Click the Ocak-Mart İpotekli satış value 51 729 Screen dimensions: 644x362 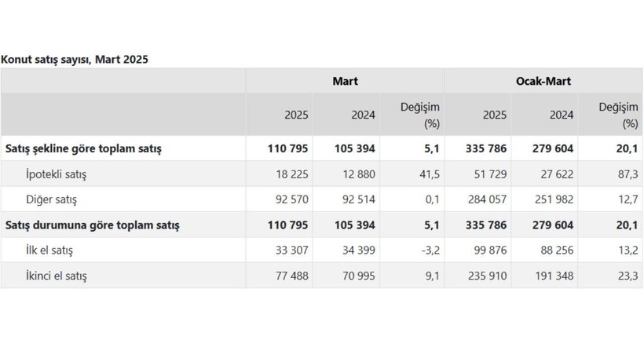pyautogui.click(x=490, y=174)
